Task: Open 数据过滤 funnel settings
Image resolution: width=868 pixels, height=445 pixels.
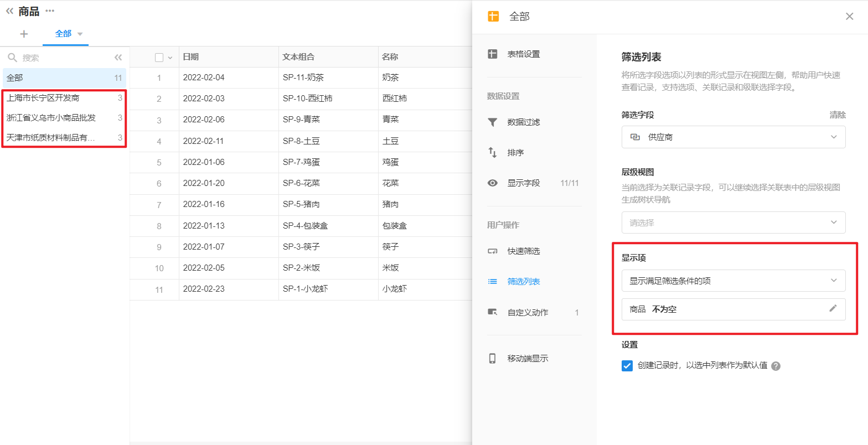Action: pos(523,122)
